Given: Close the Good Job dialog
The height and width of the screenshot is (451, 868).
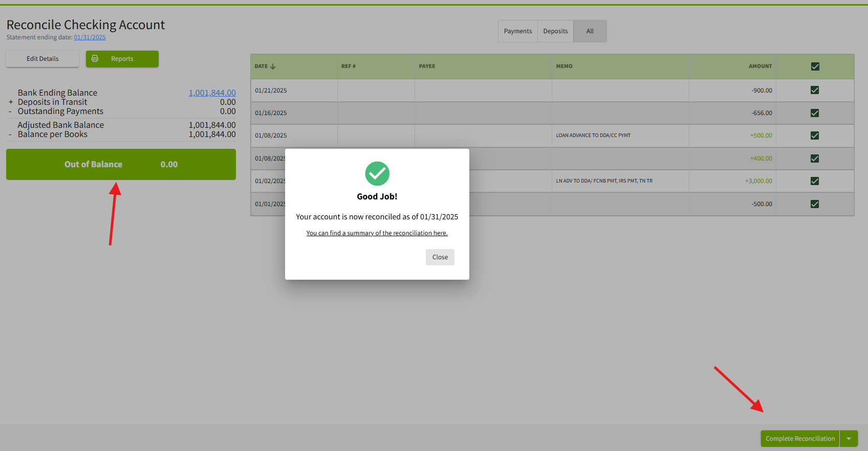Looking at the screenshot, I should [440, 257].
